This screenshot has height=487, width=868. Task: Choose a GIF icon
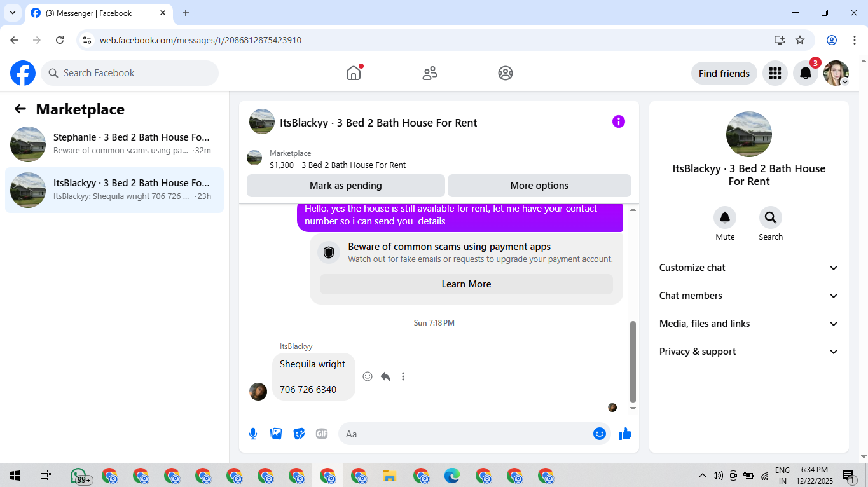(x=322, y=434)
